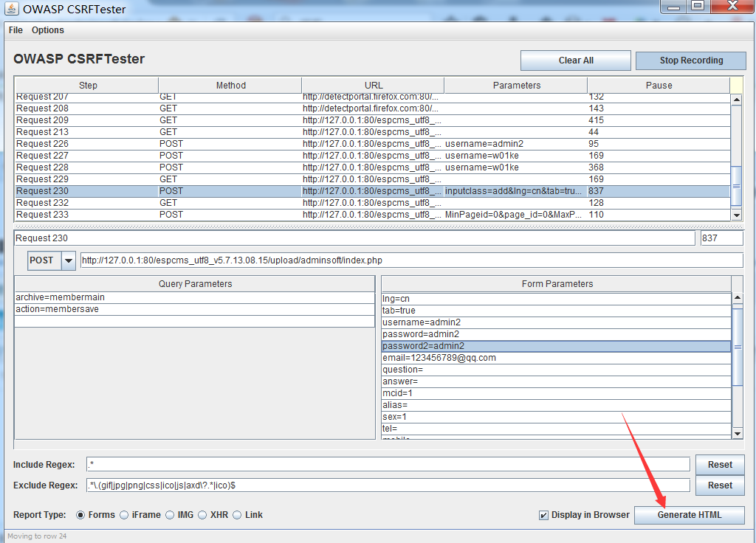
Task: Click the requests table scroll up arrow
Action: [736, 100]
